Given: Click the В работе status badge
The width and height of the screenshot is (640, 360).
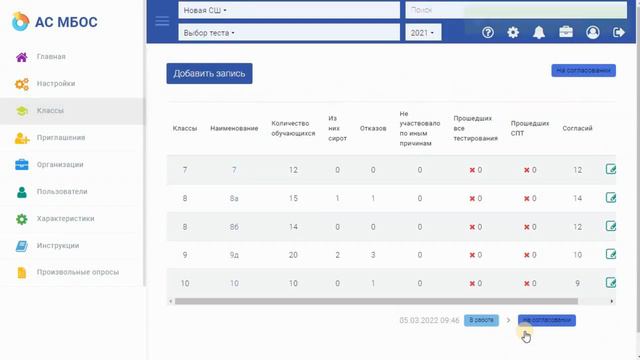Looking at the screenshot, I should click(x=481, y=320).
